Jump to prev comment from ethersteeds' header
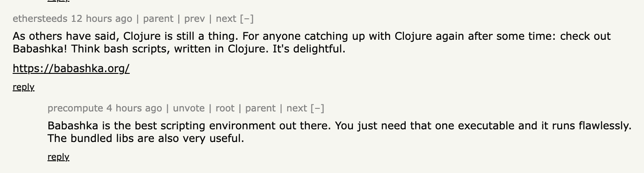Viewport: 644px width, 173px height. (194, 19)
